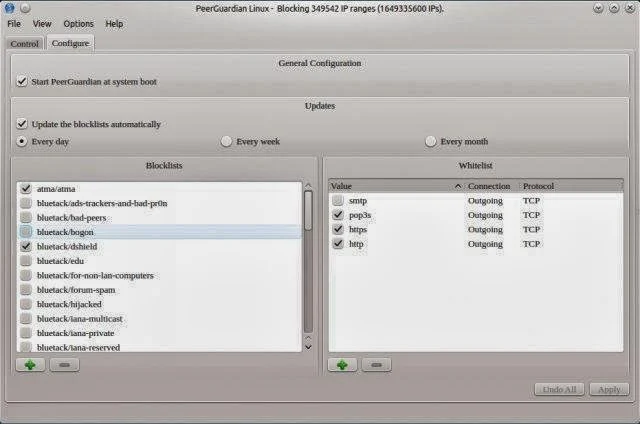Sort whitelist by Value column header
Screen dimensions: 640x424
[x=396, y=186]
